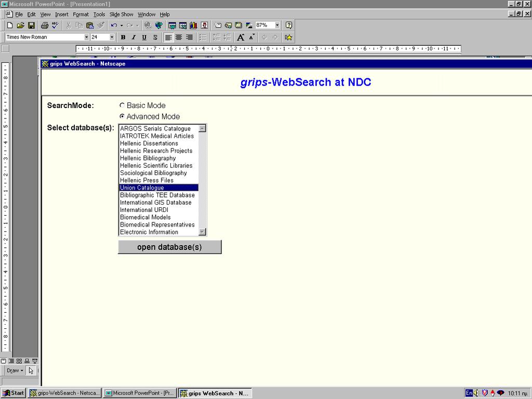
Task: Show the Web toolbar icon
Action: click(x=158, y=25)
